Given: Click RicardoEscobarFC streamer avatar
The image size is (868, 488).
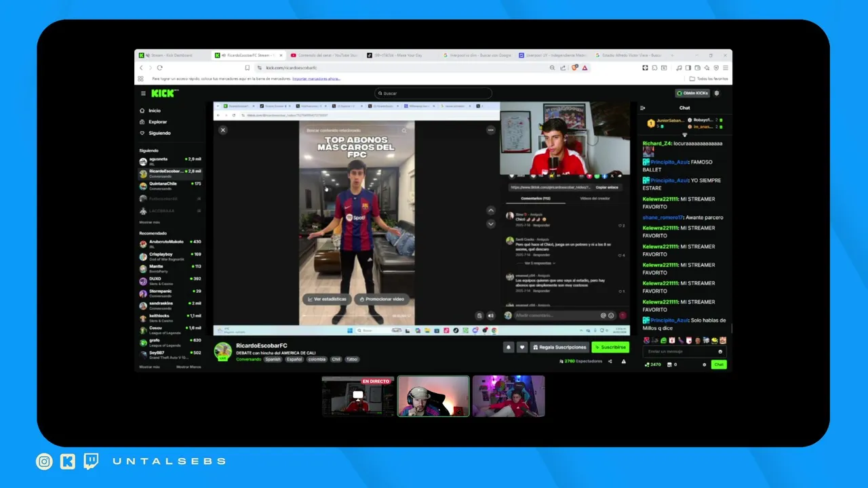Looking at the screenshot, I should [x=222, y=350].
